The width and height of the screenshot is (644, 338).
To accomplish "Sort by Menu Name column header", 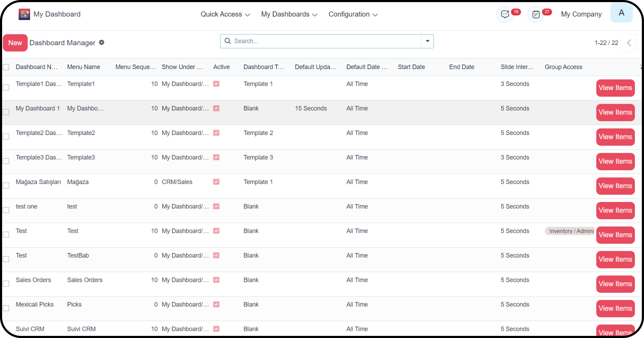I will click(x=84, y=67).
